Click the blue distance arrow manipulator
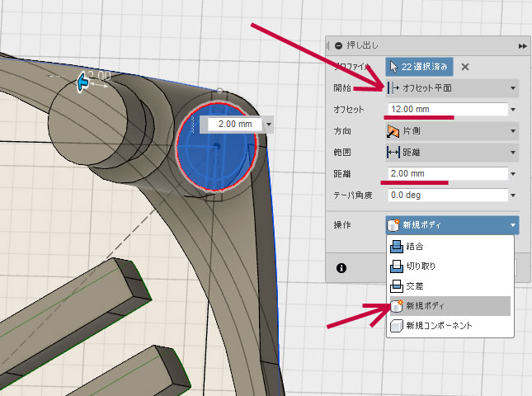 [82, 82]
